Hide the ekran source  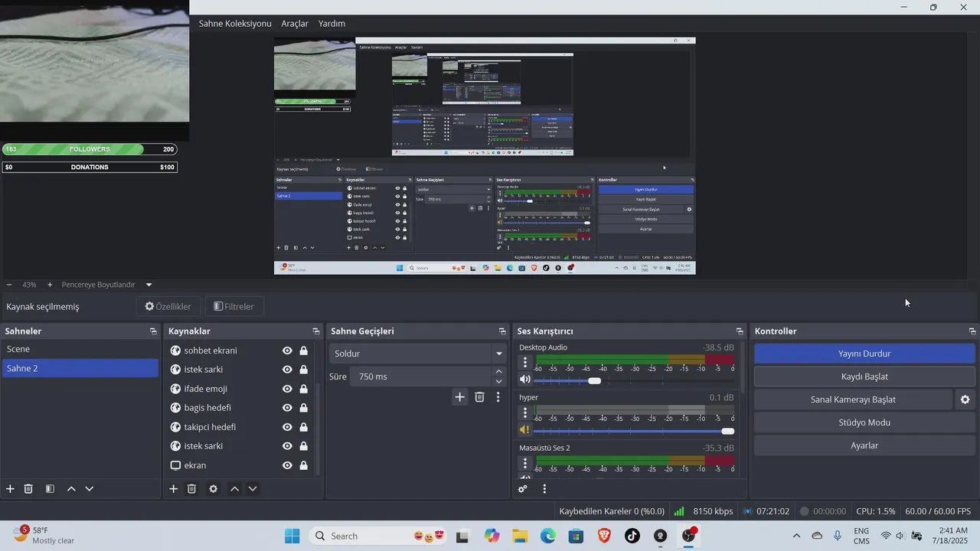(287, 465)
